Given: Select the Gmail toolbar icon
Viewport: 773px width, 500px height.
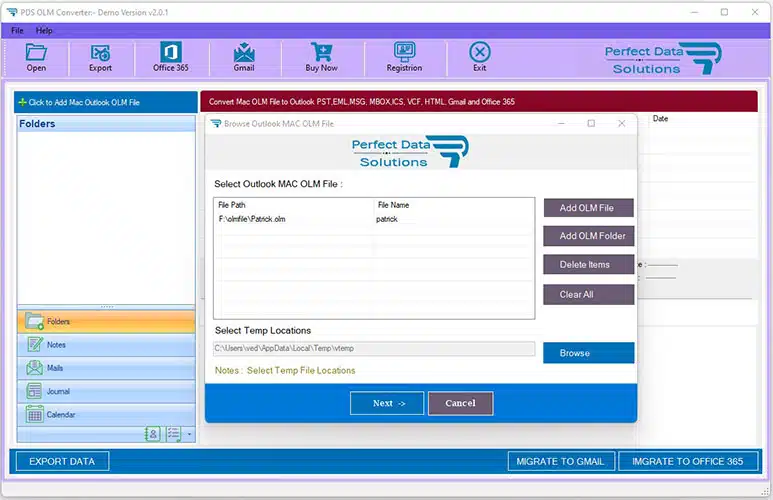Looking at the screenshot, I should tap(244, 58).
